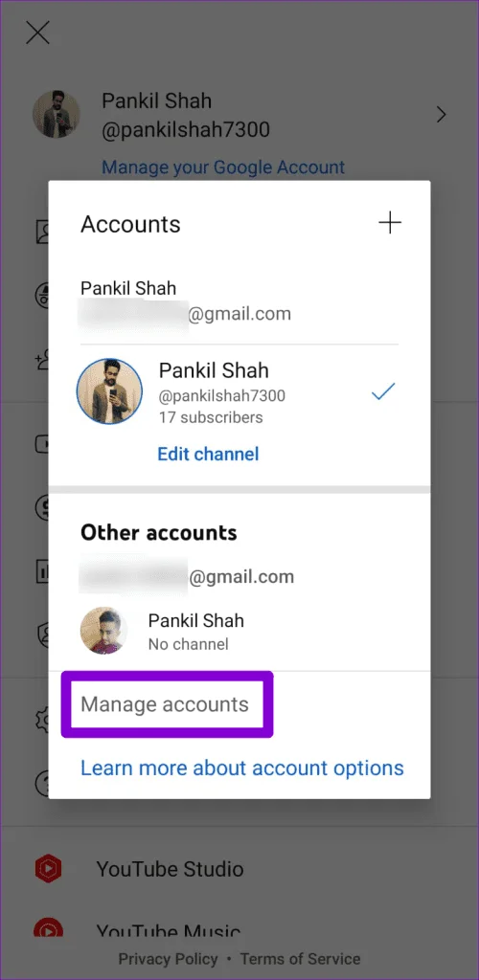The width and height of the screenshot is (479, 980).
Task: Tap the blue checkmark on selected channel
Action: (x=382, y=392)
